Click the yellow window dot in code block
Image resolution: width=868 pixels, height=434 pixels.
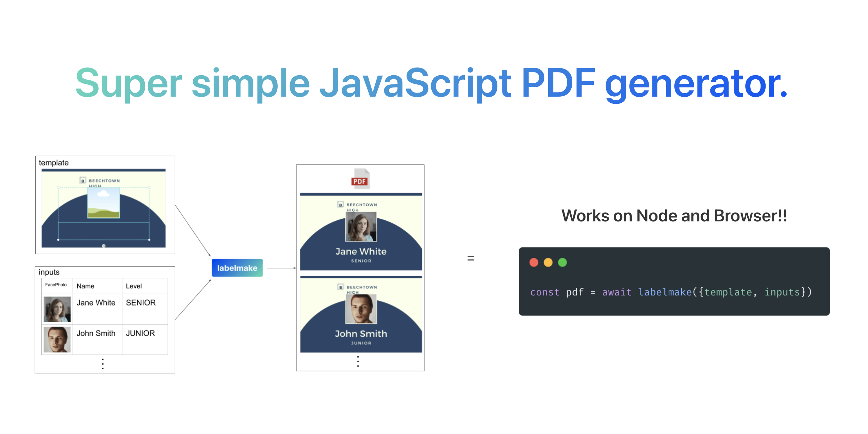pos(548,262)
